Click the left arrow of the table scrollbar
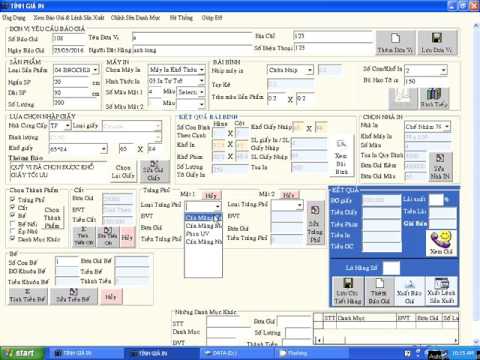Screen dimensions: 480x360 pyautogui.click(x=319, y=340)
